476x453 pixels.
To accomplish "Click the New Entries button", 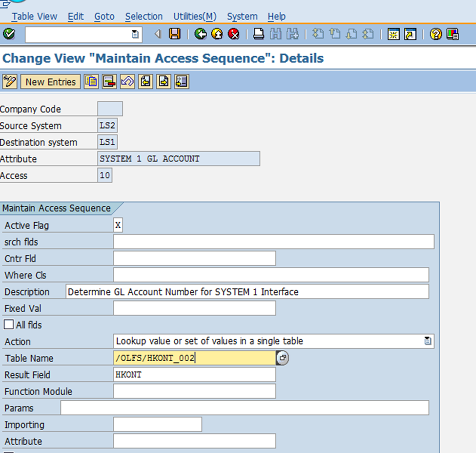I will (x=50, y=82).
